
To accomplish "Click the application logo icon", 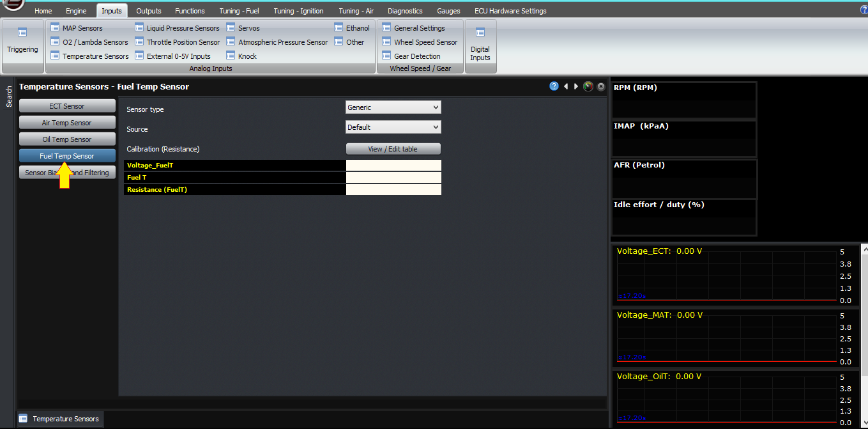I will pyautogui.click(x=13, y=5).
